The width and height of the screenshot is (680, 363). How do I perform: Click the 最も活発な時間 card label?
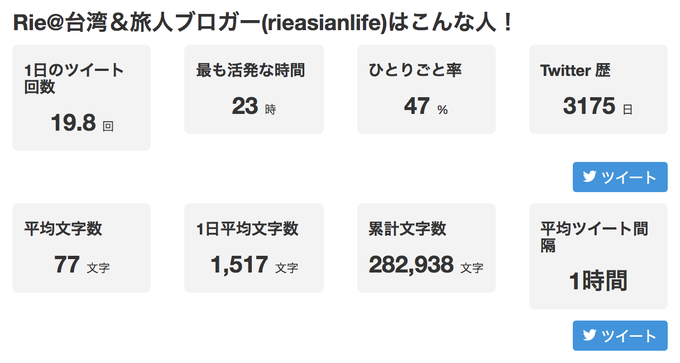pyautogui.click(x=250, y=70)
